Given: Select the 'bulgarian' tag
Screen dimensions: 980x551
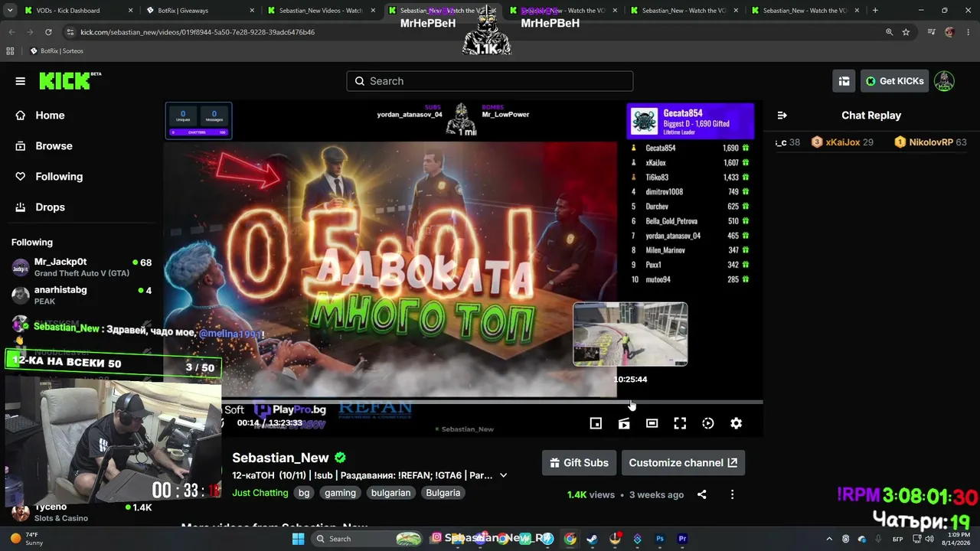Looking at the screenshot, I should (390, 493).
